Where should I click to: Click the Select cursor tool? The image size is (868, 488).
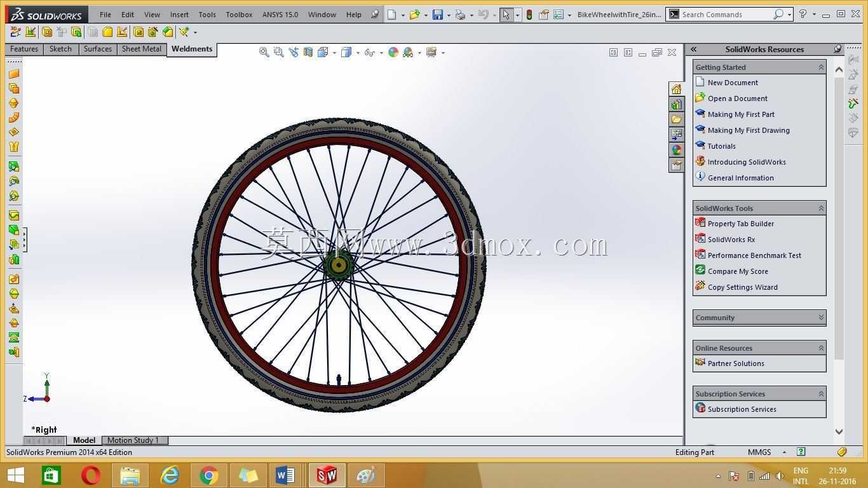coord(506,14)
